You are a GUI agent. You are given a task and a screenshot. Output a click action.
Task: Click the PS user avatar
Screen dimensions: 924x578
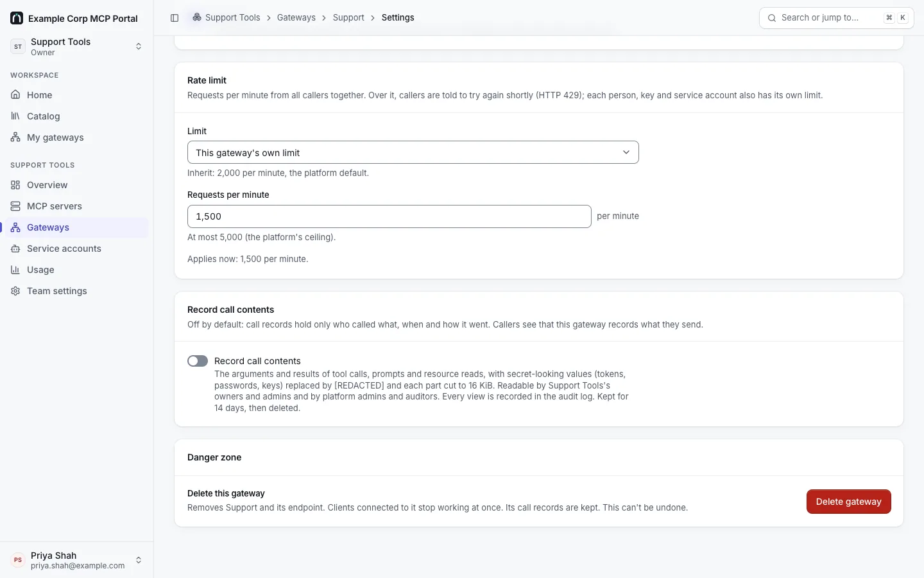[18, 560]
